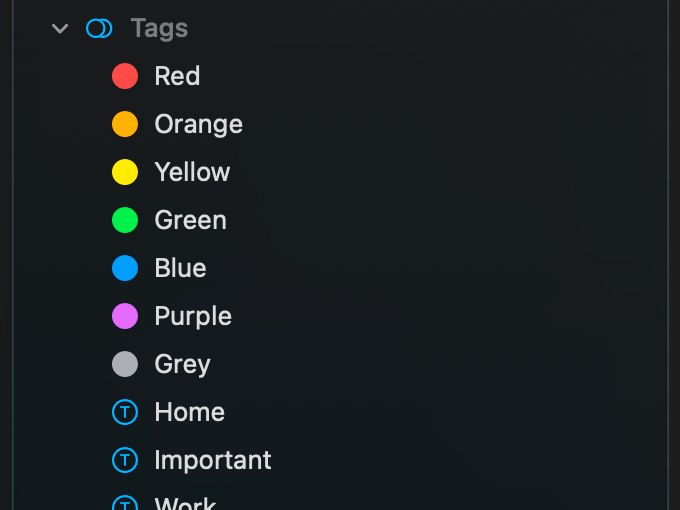This screenshot has height=510, width=680.
Task: Click the purple tag color dot
Action: (x=125, y=316)
